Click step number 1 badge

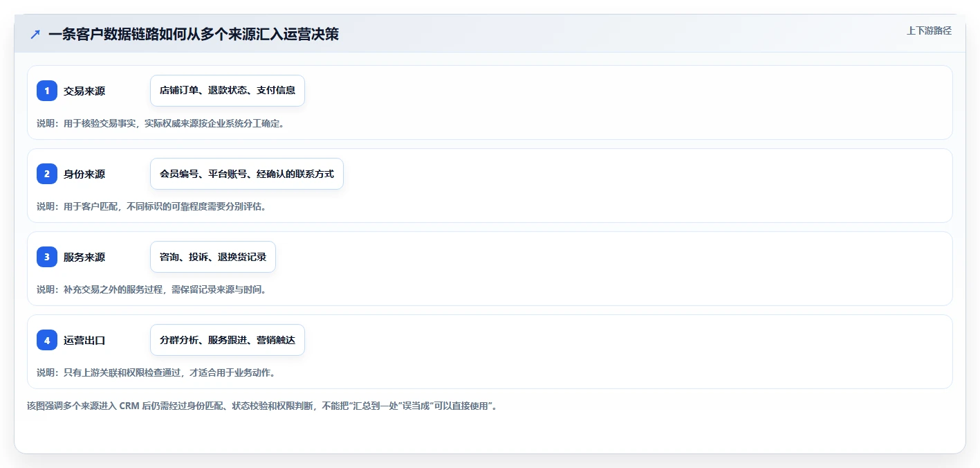pyautogui.click(x=47, y=91)
